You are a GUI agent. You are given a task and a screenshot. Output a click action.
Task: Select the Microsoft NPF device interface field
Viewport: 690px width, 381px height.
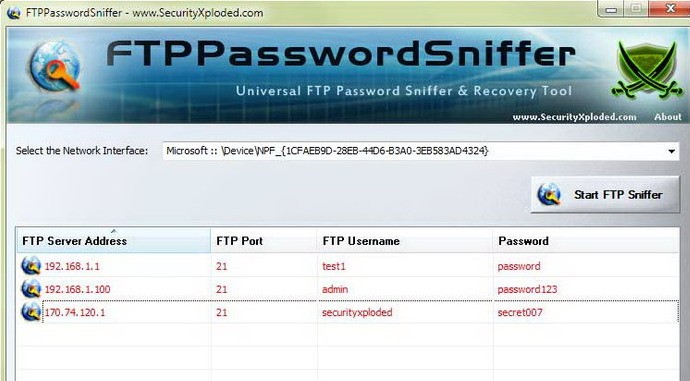pyautogui.click(x=420, y=151)
